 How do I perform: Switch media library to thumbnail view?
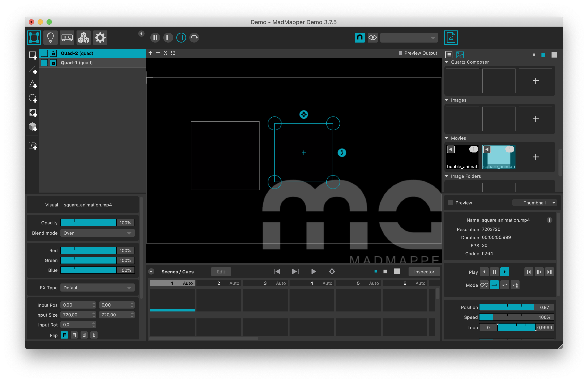pyautogui.click(x=460, y=54)
